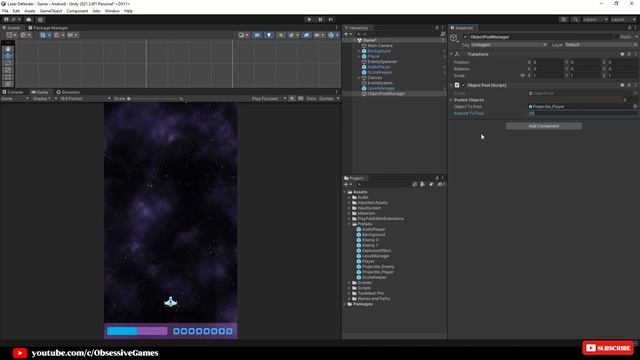Viewport: 640px width, 360px height.
Task: Collapse the Transform component foldout
Action: coord(452,54)
